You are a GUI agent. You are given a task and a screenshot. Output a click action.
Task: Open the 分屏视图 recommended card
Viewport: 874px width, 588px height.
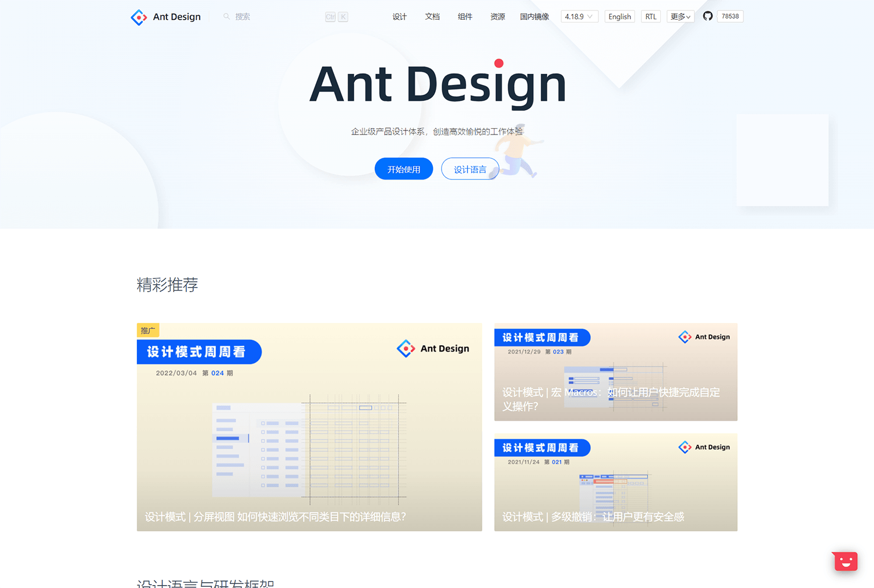click(x=309, y=427)
